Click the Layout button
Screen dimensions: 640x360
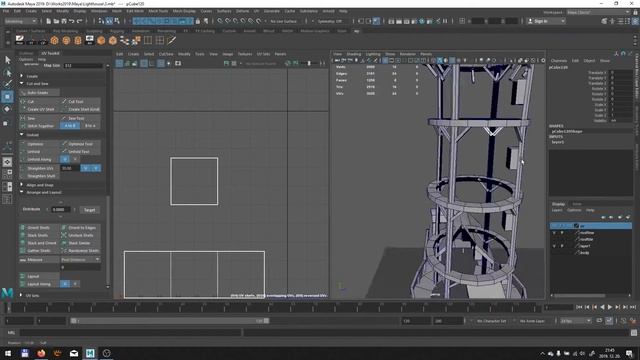[x=39, y=276]
